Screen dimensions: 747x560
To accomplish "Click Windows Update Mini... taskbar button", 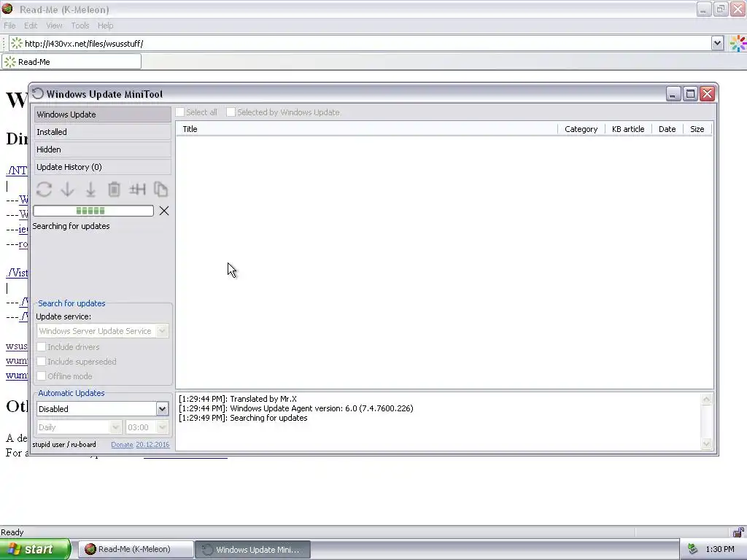I will pyautogui.click(x=252, y=550).
